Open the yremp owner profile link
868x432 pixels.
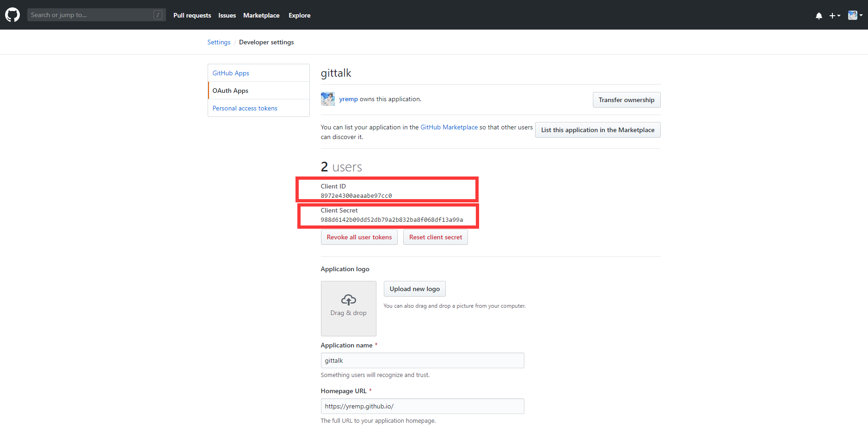pyautogui.click(x=348, y=99)
